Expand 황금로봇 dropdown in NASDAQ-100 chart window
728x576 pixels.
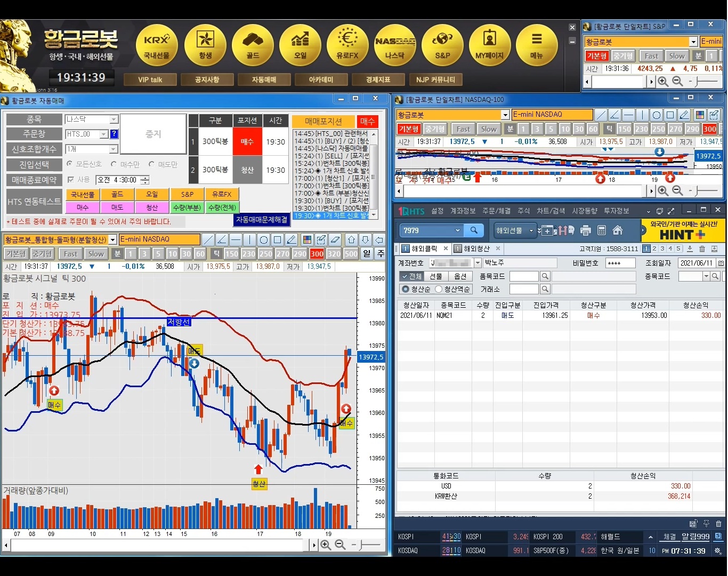[505, 115]
